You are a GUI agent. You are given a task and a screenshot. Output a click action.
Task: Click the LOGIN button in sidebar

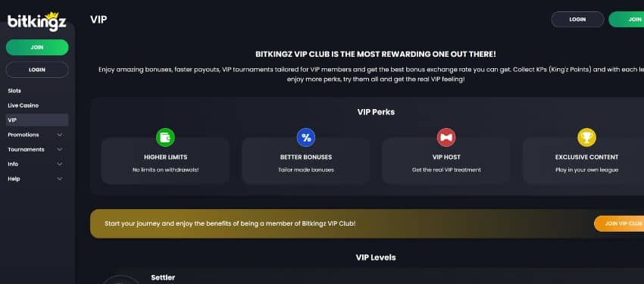click(37, 70)
